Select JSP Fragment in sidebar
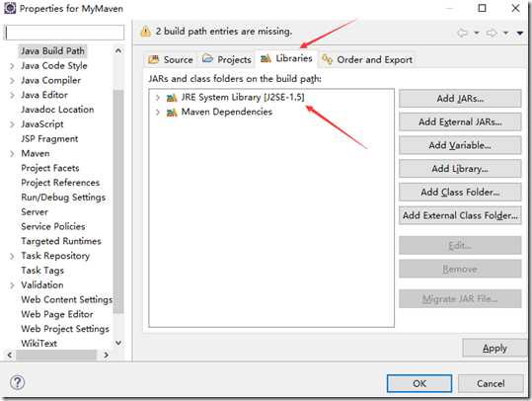This screenshot has height=401, width=532. tap(49, 139)
